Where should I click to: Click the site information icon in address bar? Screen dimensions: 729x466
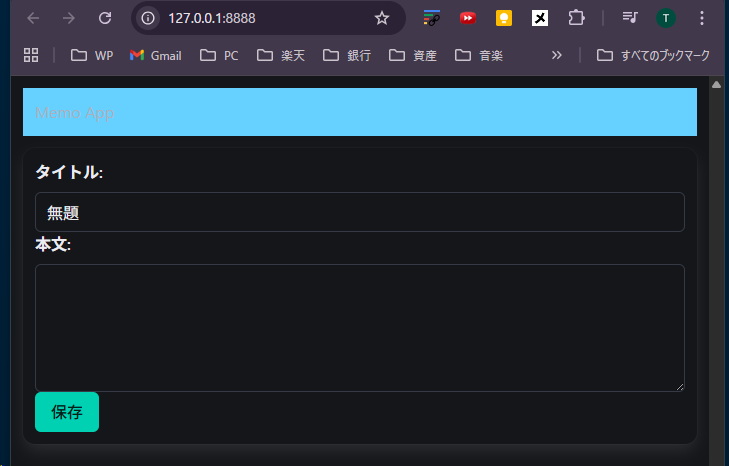point(149,18)
